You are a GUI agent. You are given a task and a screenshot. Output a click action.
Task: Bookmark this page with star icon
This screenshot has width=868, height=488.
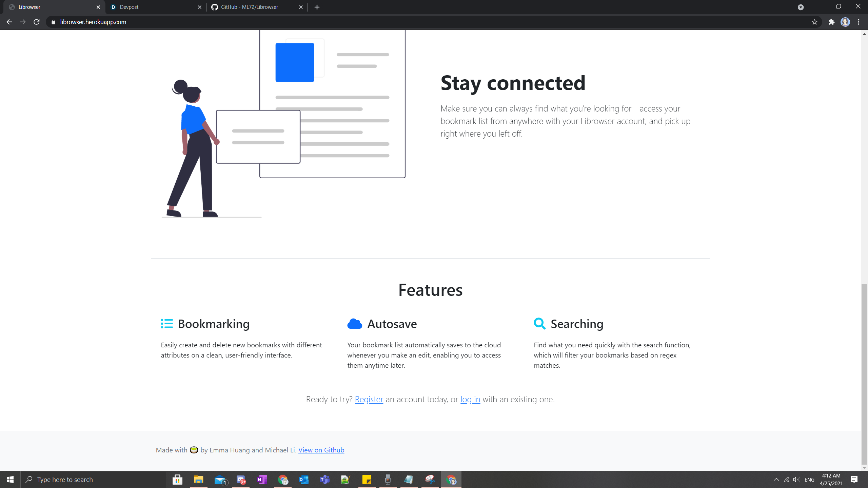814,22
